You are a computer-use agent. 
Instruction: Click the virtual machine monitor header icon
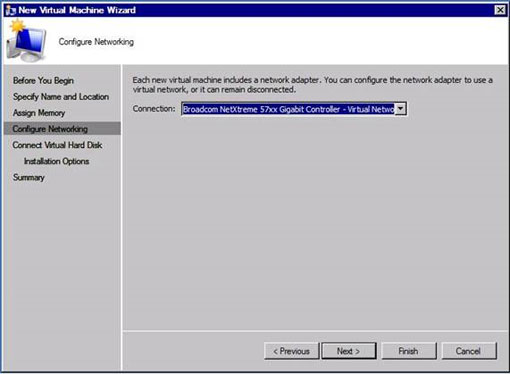click(x=26, y=41)
